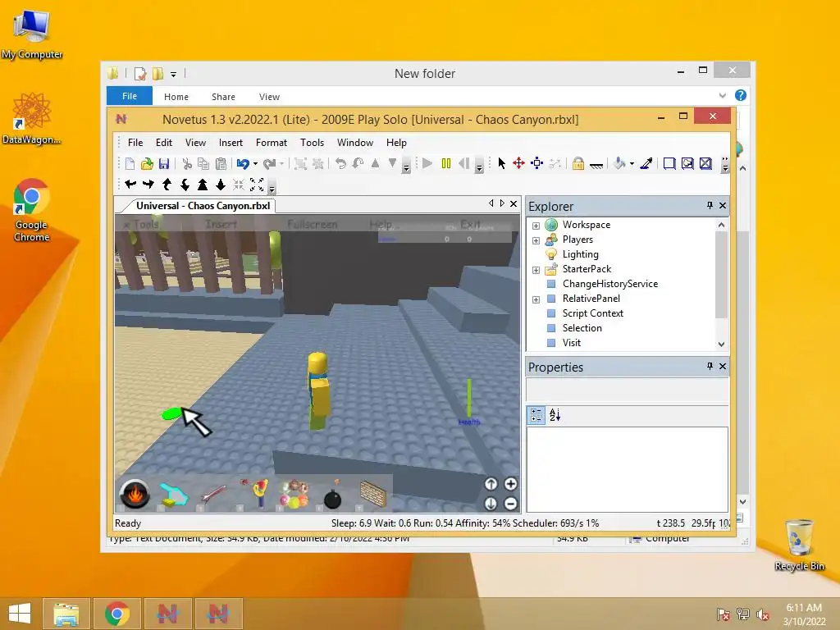The height and width of the screenshot is (630, 840).
Task: Toggle auto-hide pin on Explorer panel
Action: [710, 205]
